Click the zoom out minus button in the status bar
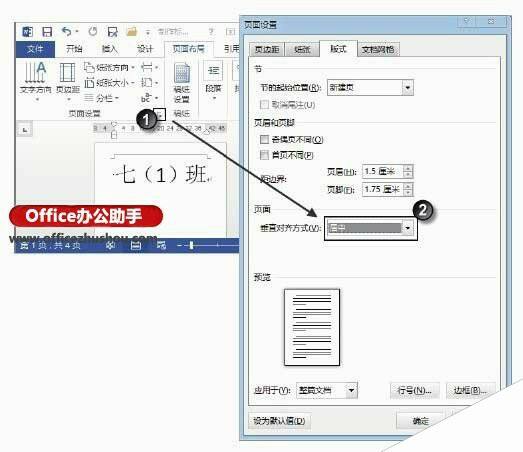523x452 pixels. coord(179,246)
